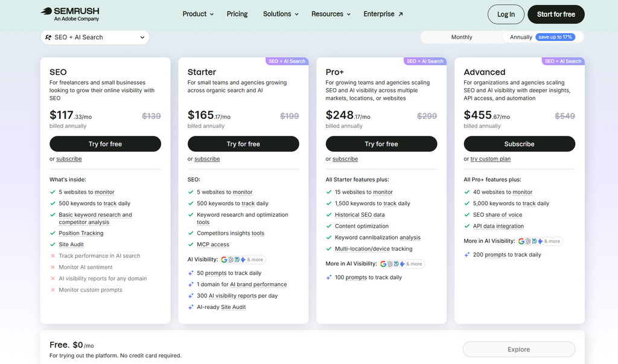Click AI-ready Site Audit feature
618x364 pixels.
tap(221, 307)
